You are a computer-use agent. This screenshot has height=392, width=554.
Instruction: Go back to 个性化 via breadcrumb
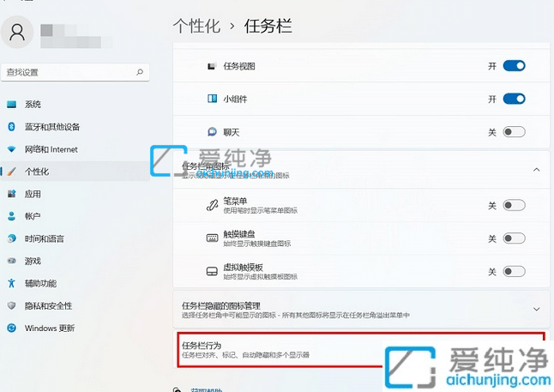pyautogui.click(x=196, y=26)
